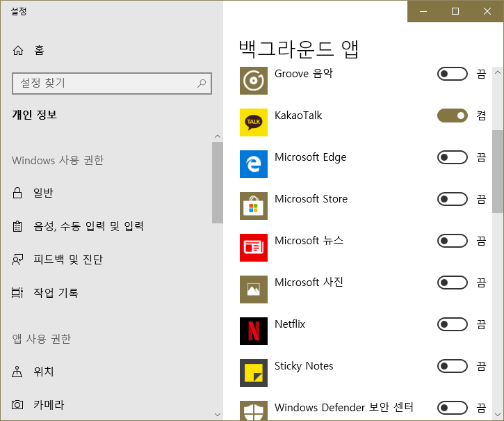Click the camera icon beside 카메라
The height and width of the screenshot is (421, 504).
pyautogui.click(x=17, y=404)
